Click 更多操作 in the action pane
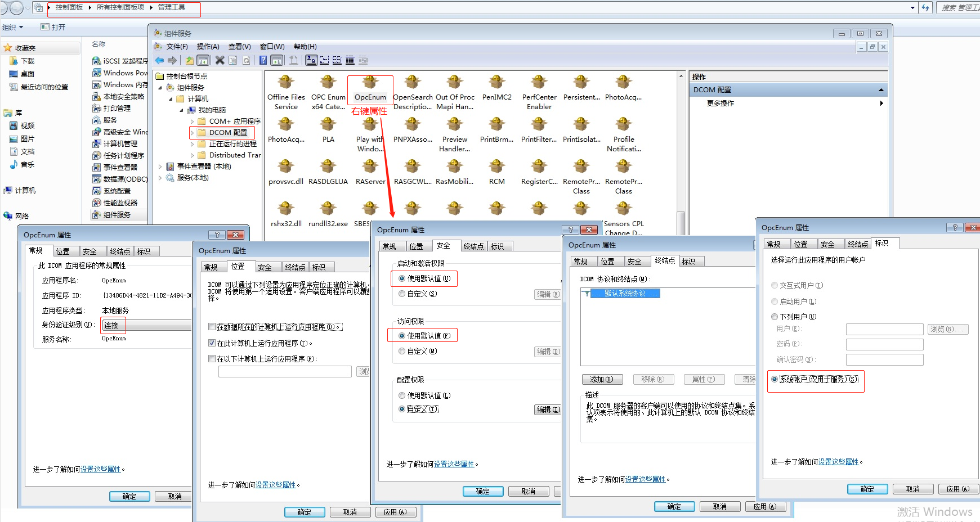 click(x=721, y=103)
